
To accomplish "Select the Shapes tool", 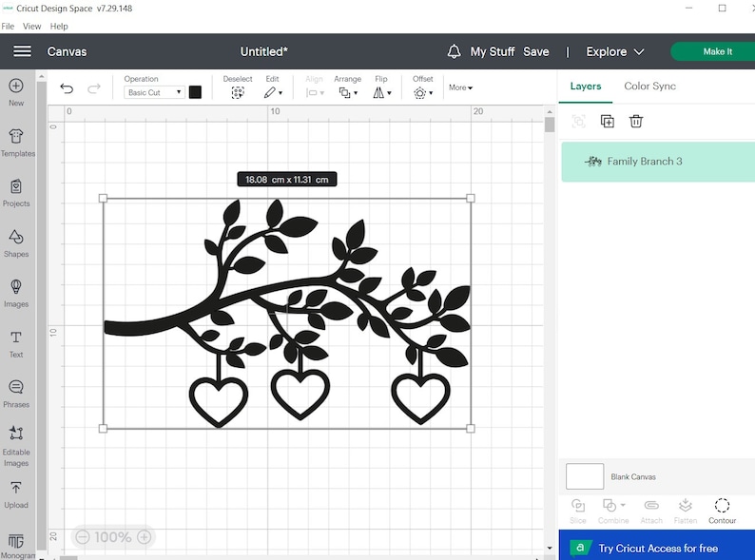I will 16,241.
